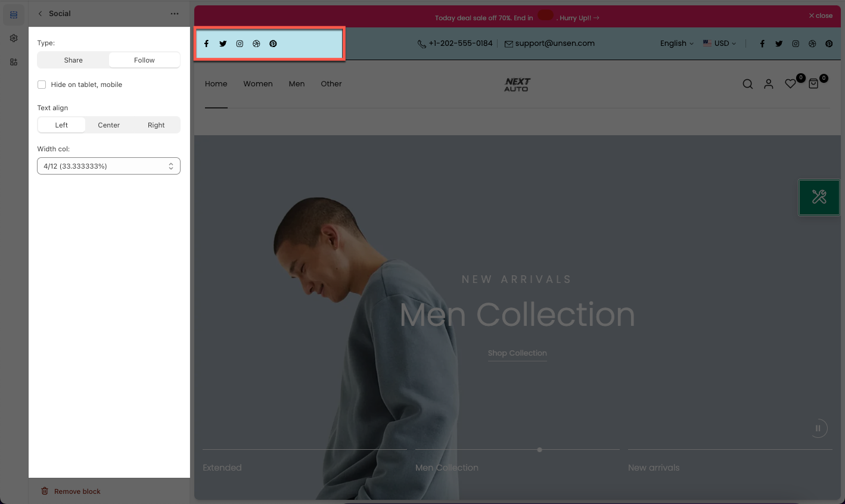Click the trash icon for Remove block
Screen dimensions: 845x504
click(x=45, y=491)
